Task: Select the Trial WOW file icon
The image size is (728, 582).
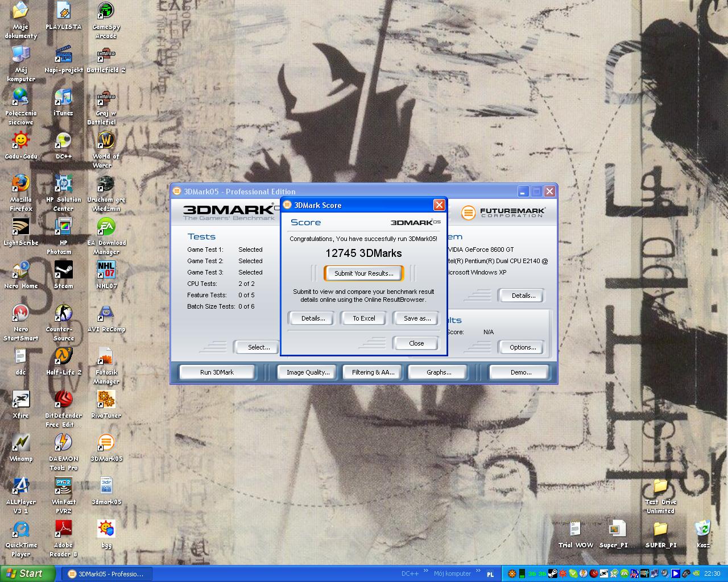Action: (x=575, y=534)
